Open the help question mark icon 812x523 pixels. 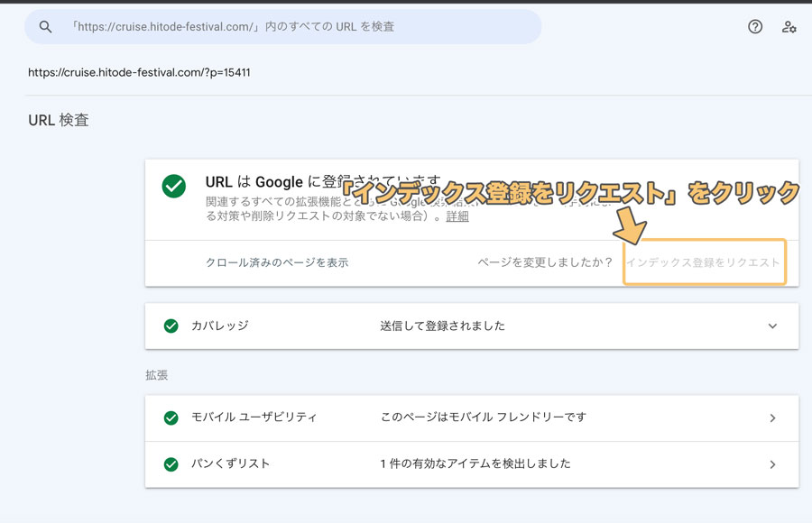click(755, 27)
